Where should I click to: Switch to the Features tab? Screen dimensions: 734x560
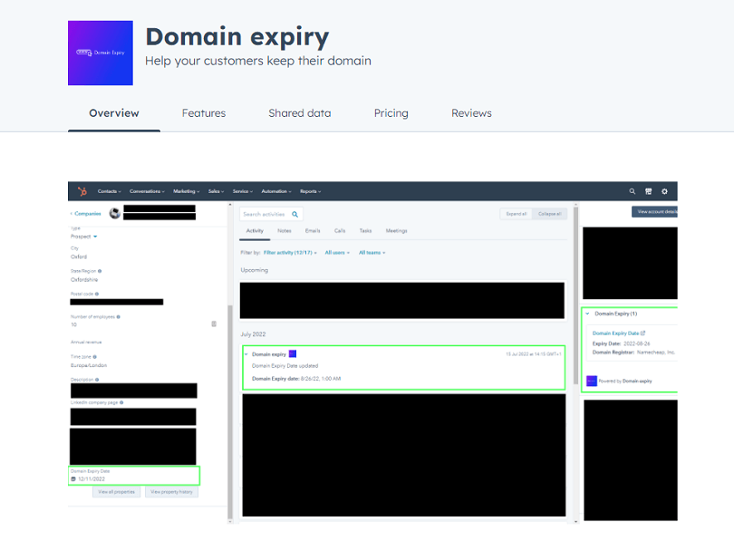tap(204, 113)
